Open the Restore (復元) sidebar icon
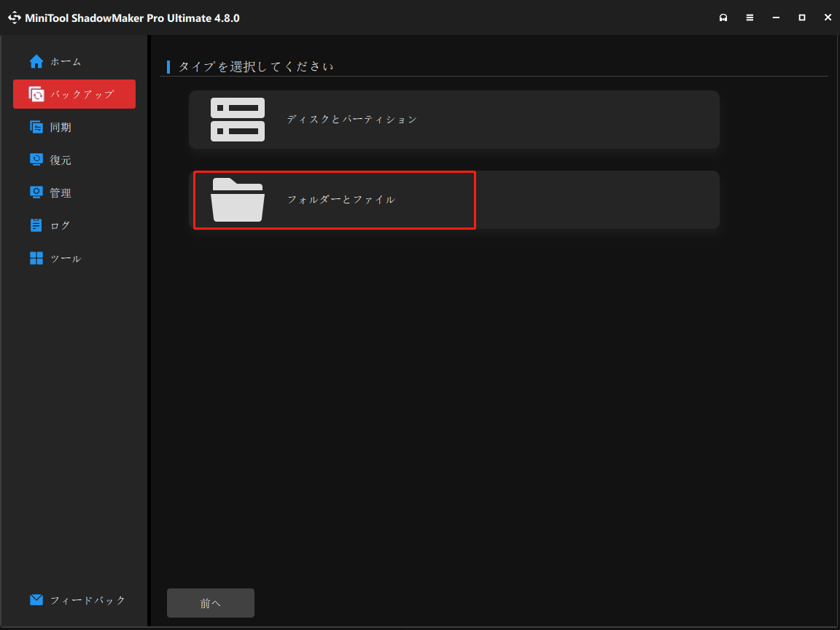This screenshot has height=630, width=840. point(36,160)
